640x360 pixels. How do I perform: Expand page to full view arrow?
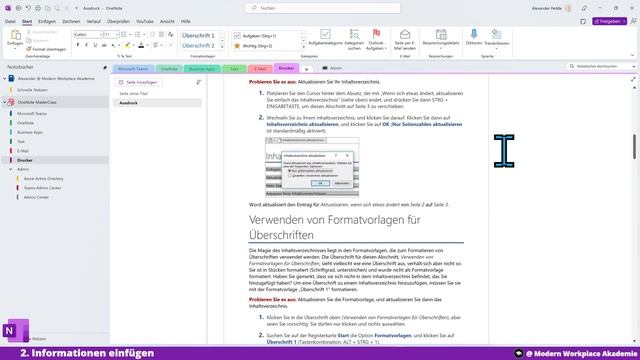[x=633, y=80]
